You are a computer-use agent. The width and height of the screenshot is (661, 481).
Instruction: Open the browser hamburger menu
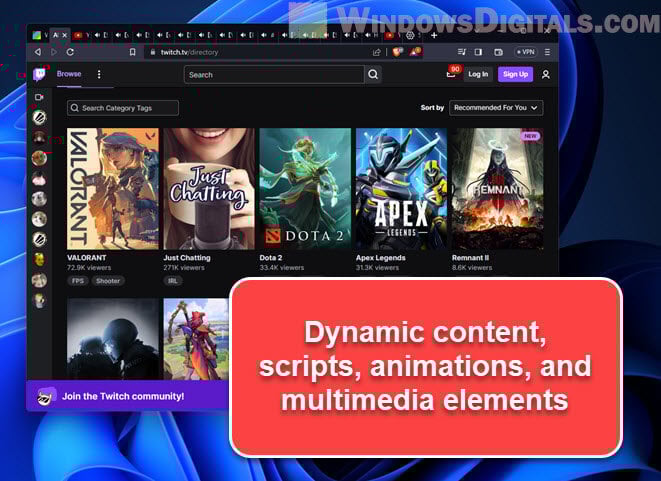click(547, 52)
